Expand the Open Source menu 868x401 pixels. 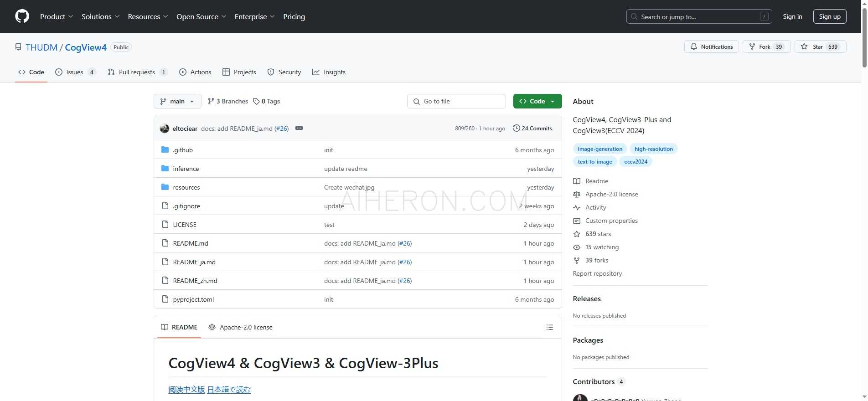click(x=201, y=16)
